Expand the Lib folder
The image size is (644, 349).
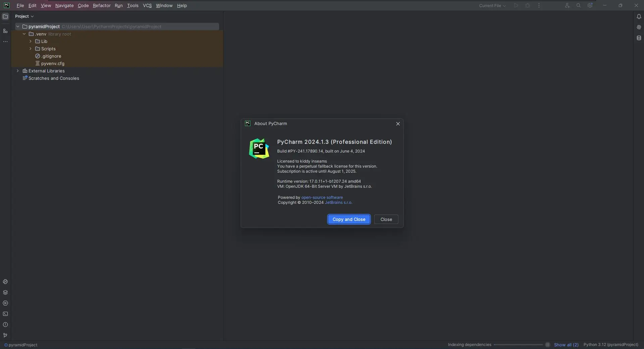(x=31, y=41)
